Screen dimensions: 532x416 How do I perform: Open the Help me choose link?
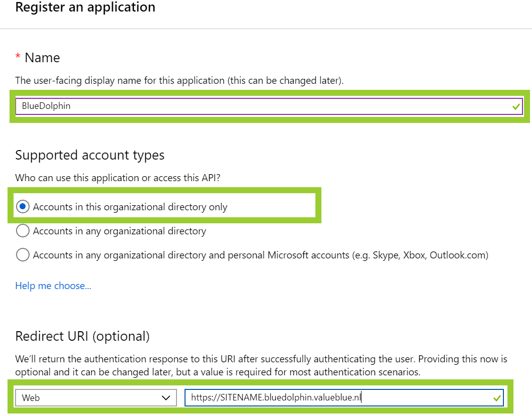click(53, 286)
